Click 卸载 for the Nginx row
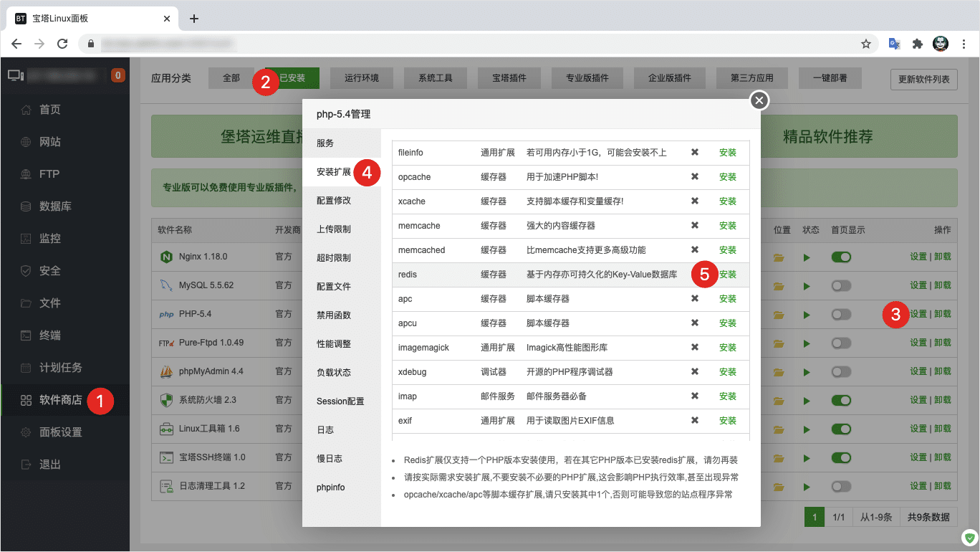The height and width of the screenshot is (552, 980). (943, 257)
